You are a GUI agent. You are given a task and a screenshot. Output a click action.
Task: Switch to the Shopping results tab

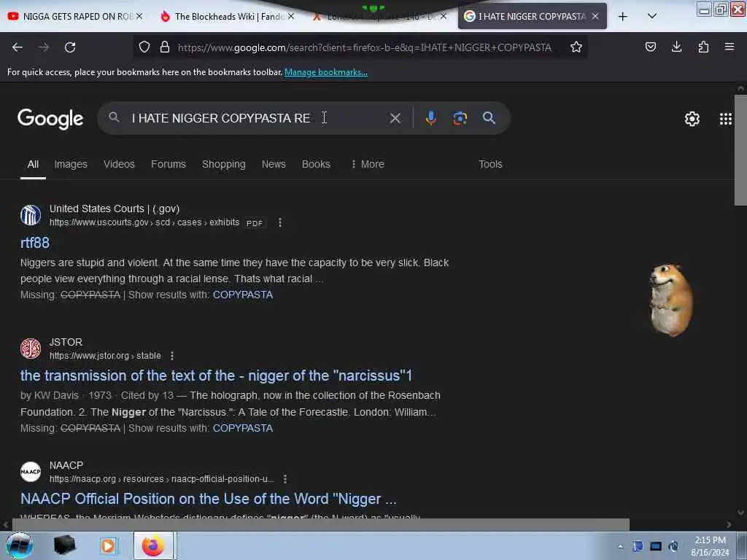[223, 164]
